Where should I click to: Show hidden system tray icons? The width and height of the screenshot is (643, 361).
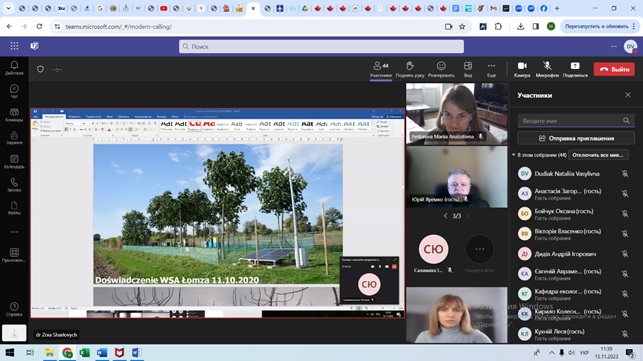tap(552, 353)
